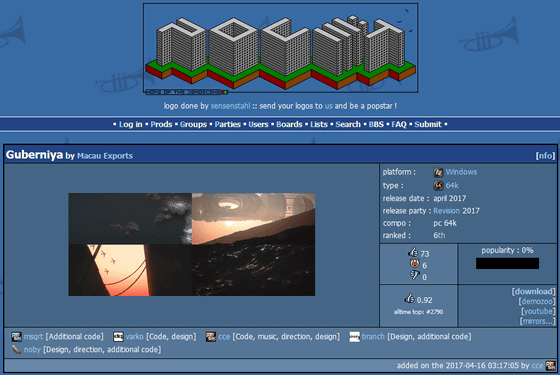Follow the [download] link

point(534,291)
